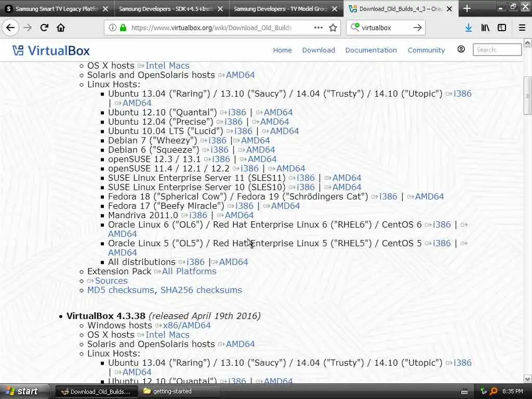Click the VirtualBox site search field

(497, 49)
